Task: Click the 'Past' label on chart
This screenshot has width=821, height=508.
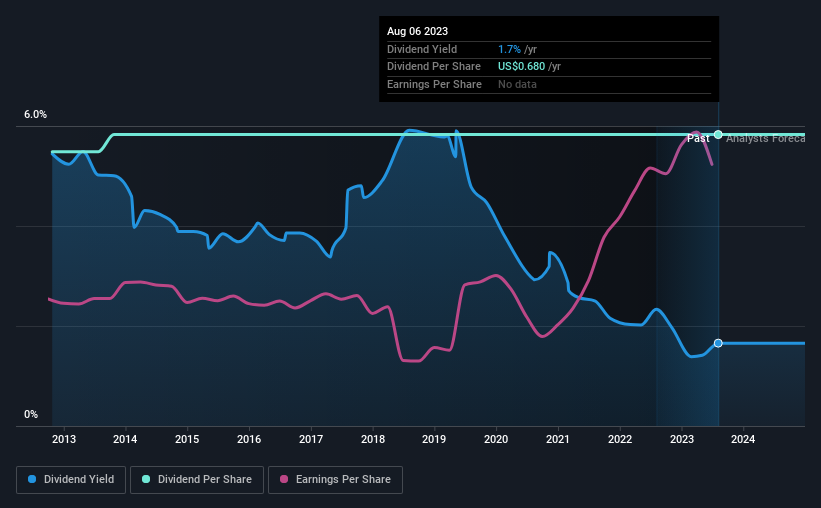Action: point(698,138)
